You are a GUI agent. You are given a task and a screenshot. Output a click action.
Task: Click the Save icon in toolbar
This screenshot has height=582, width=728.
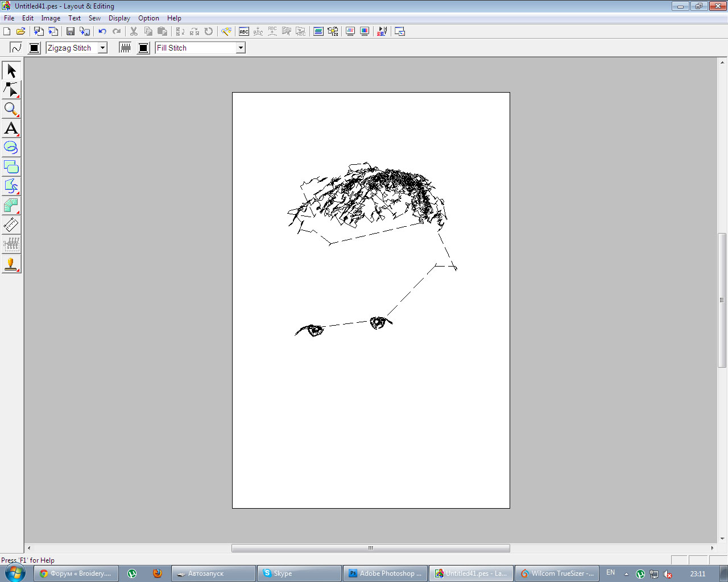[x=71, y=32]
